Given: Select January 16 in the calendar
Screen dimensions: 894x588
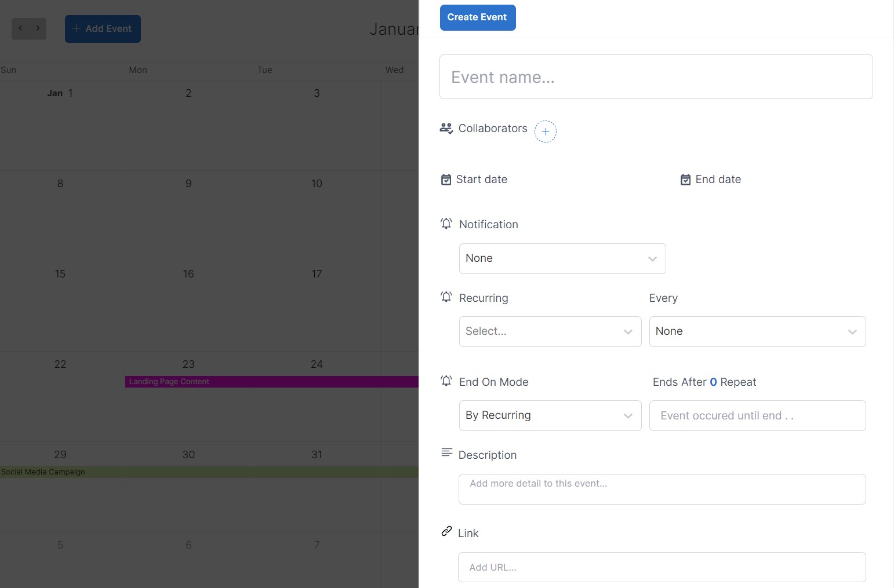Looking at the screenshot, I should 188,274.
